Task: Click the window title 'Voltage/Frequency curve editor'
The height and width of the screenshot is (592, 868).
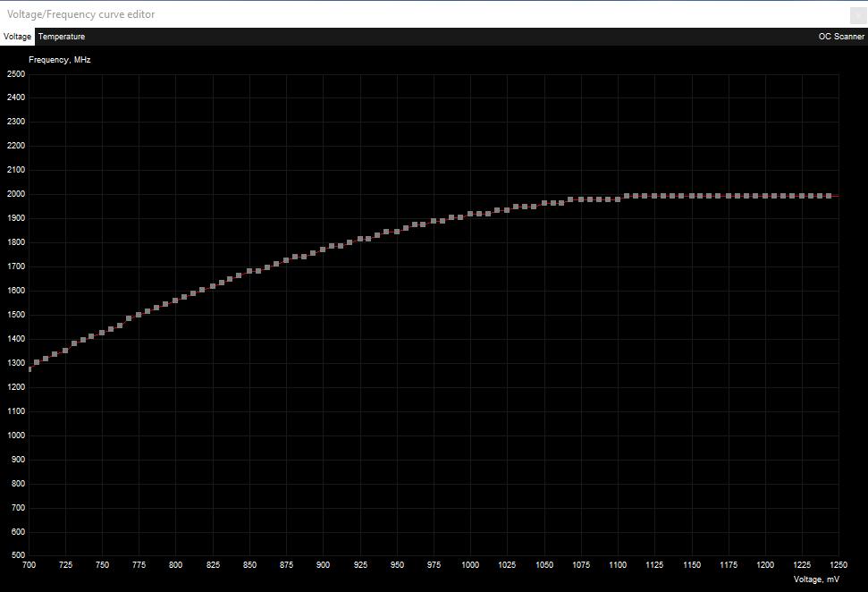Action: (x=80, y=14)
